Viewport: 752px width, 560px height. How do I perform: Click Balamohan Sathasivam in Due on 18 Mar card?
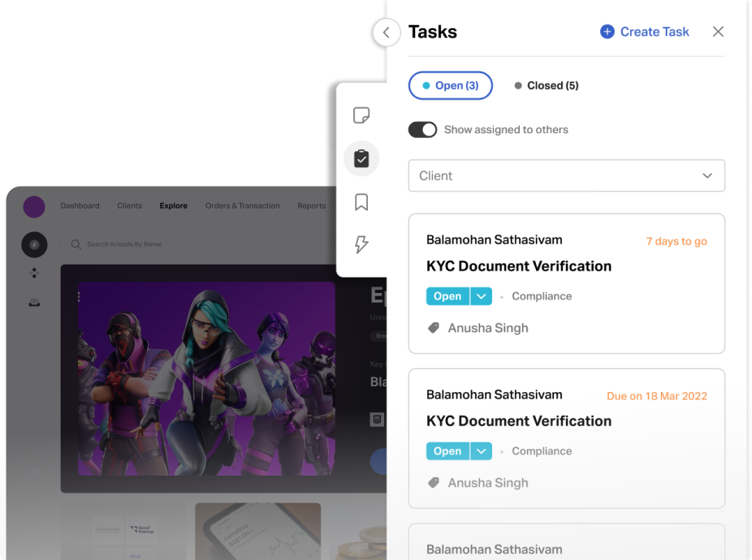tap(495, 394)
